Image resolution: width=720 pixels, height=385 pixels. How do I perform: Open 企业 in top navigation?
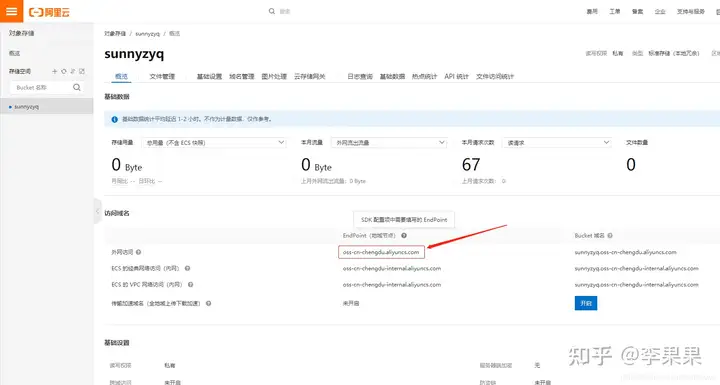click(660, 11)
